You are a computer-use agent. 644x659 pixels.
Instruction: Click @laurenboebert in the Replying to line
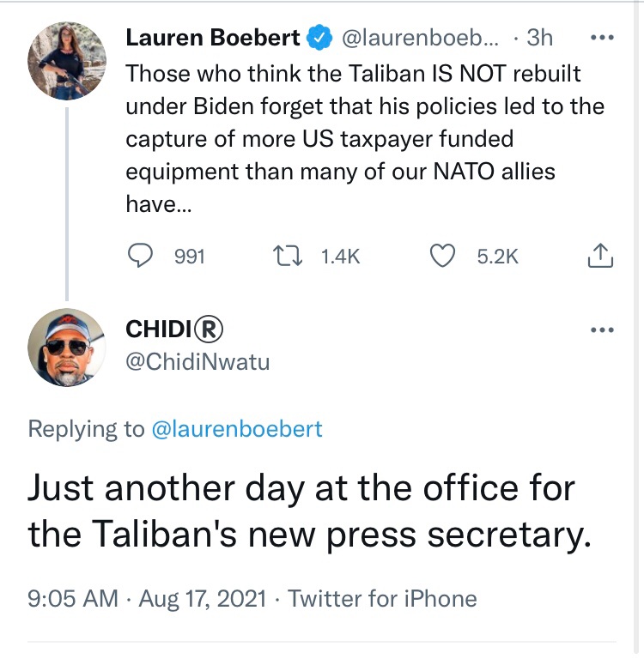237,429
